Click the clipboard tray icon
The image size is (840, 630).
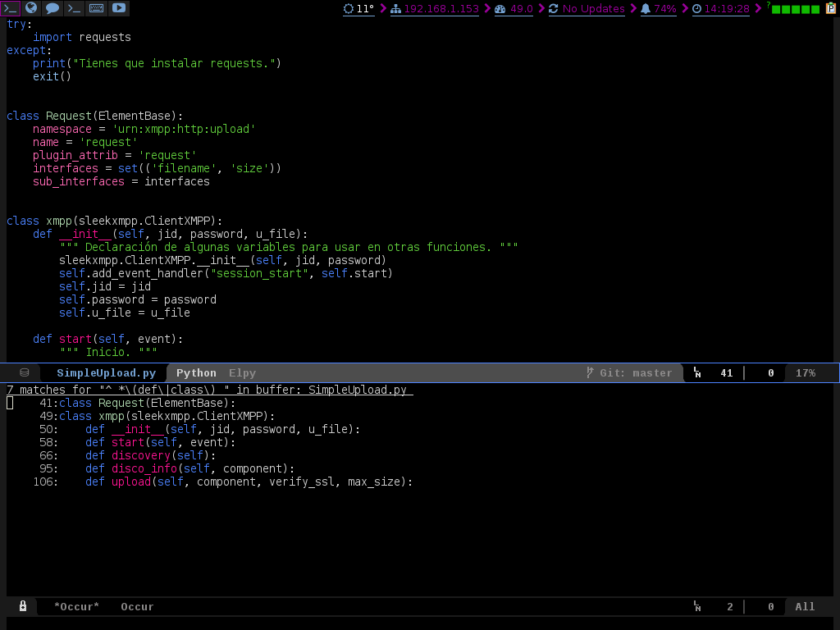pos(831,8)
